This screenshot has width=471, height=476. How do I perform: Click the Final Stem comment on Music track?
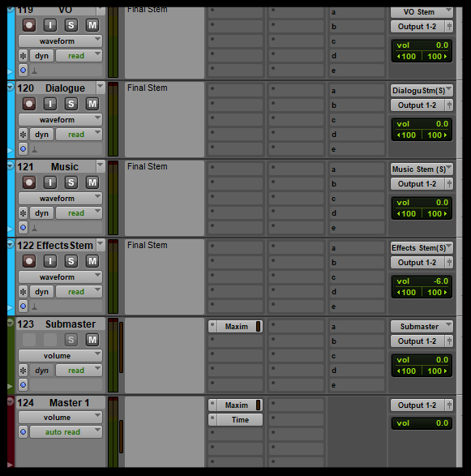pos(148,166)
